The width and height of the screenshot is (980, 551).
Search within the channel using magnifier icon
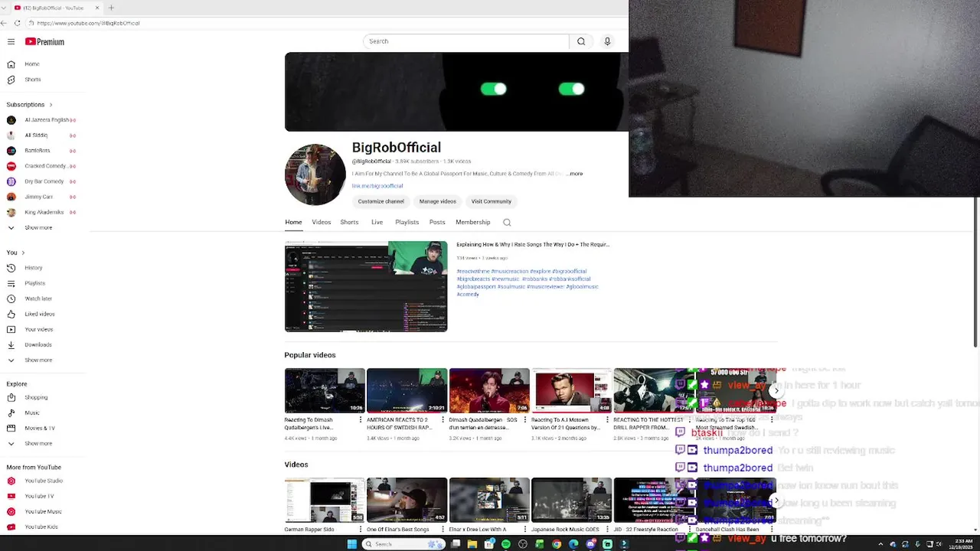pyautogui.click(x=507, y=223)
